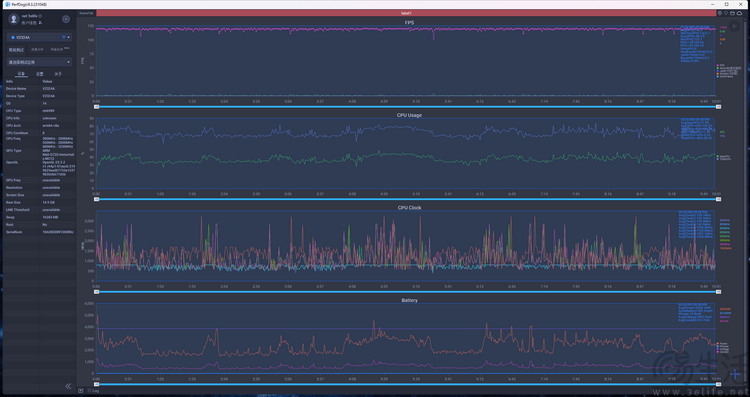Open the application selection dropdown
750x397 pixels.
click(39, 62)
